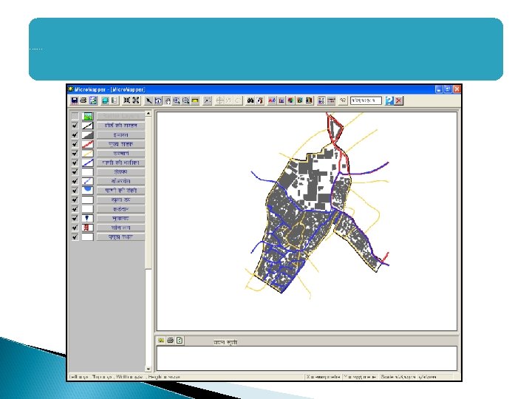
Task: Uncheck the blue water tank layer checkbox
Action: (x=75, y=191)
